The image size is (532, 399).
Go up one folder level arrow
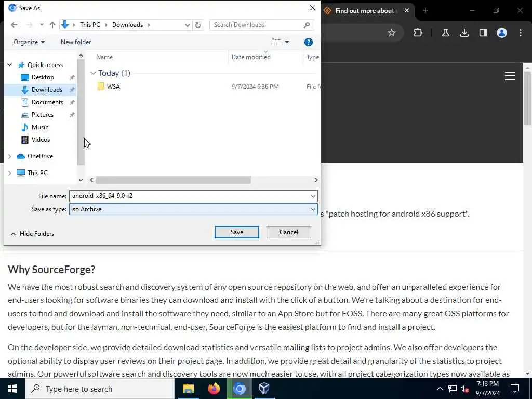[52, 25]
